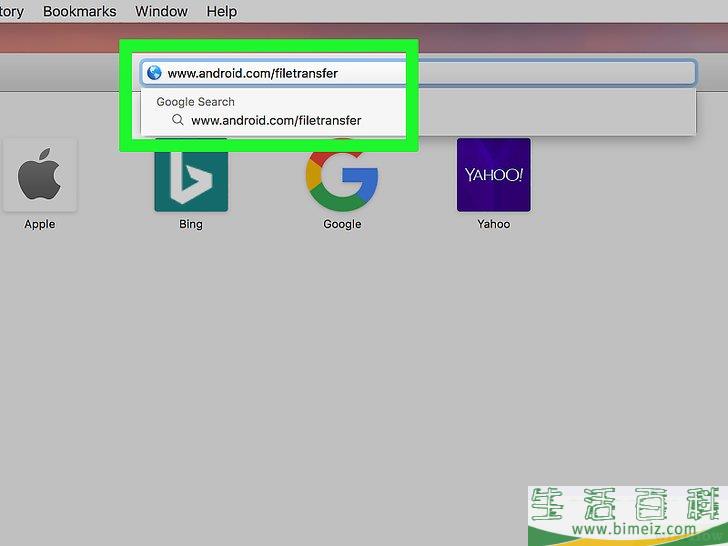This screenshot has width=728, height=546.
Task: Click the Bing label under its icon
Action: tap(191, 224)
